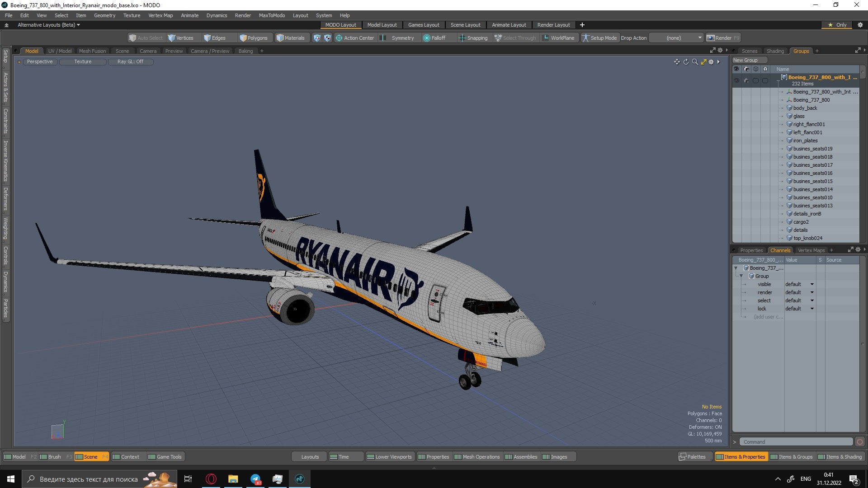Open Task View on taskbar

pyautogui.click(x=188, y=479)
